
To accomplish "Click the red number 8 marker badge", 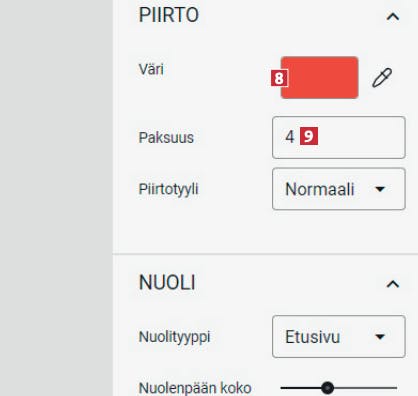I will [279, 78].
